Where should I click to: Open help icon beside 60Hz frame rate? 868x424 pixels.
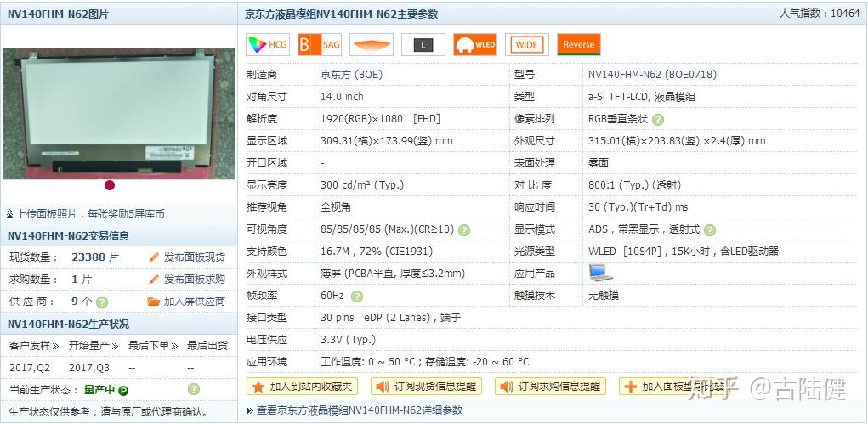tap(357, 297)
